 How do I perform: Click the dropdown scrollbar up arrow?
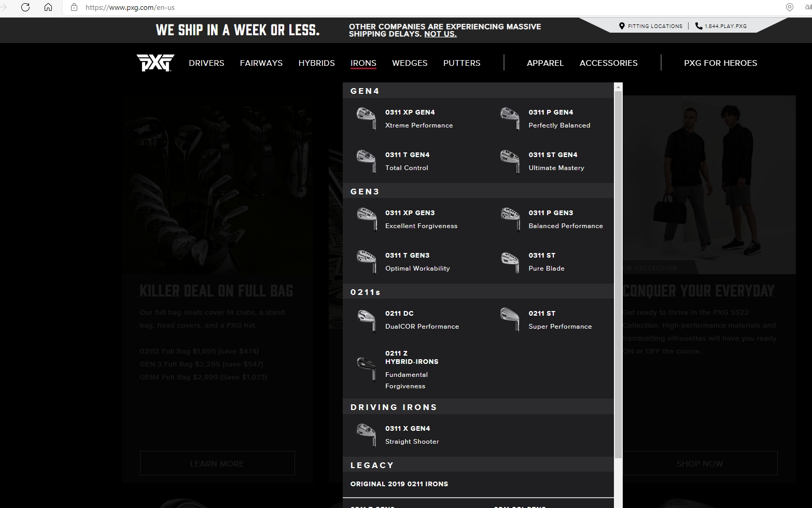point(618,87)
